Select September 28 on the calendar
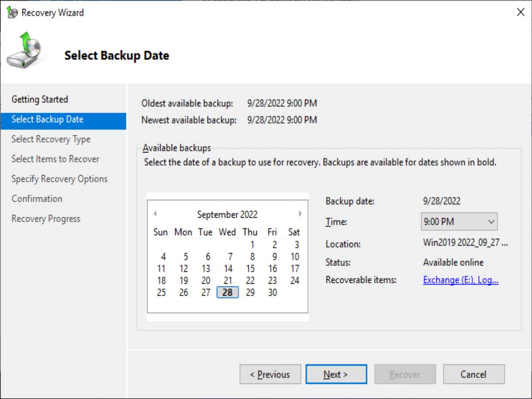The image size is (532, 399). (x=227, y=292)
